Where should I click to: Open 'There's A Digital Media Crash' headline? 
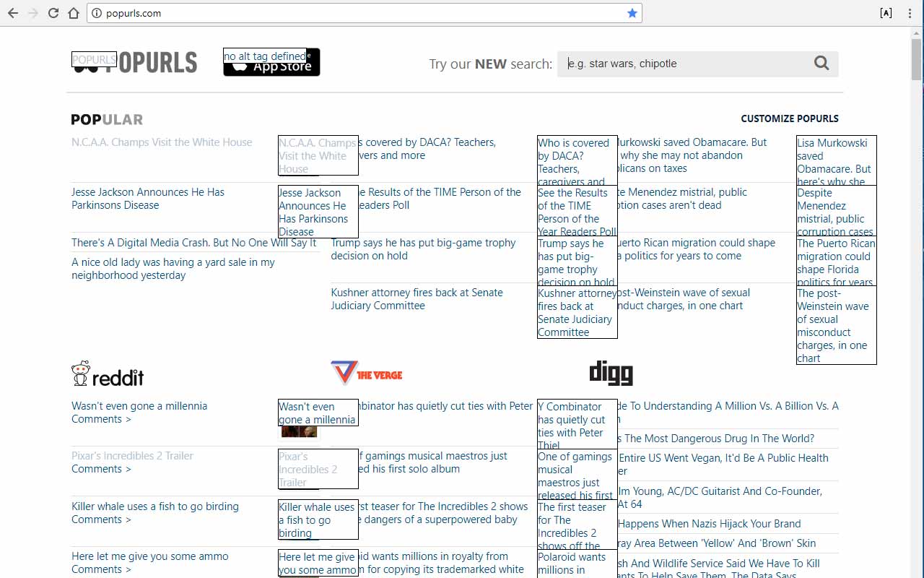point(194,243)
